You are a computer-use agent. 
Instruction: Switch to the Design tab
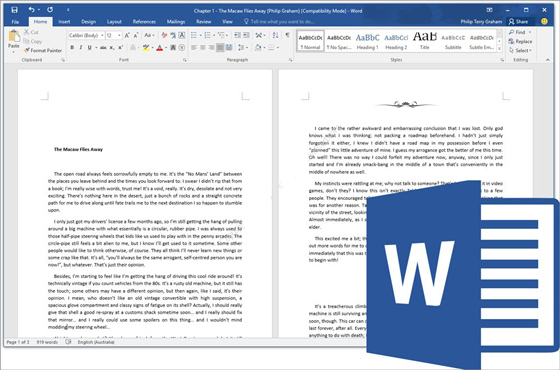coord(88,22)
